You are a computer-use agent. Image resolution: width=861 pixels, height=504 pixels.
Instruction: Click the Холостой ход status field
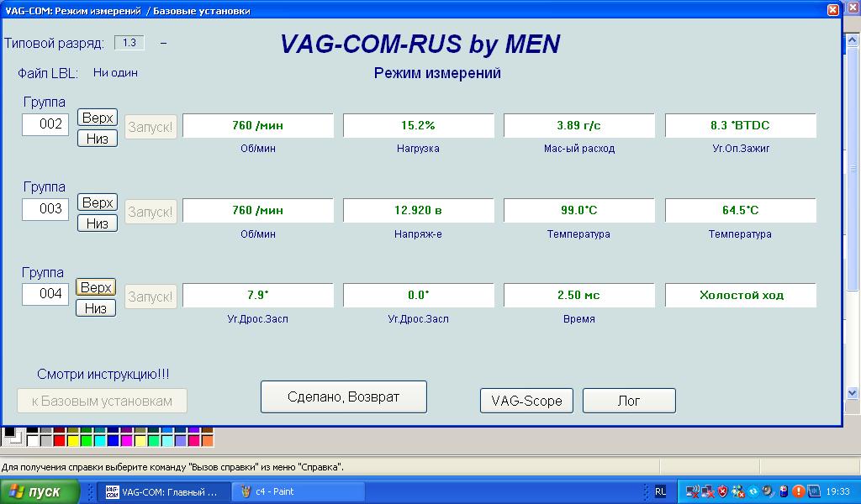[x=740, y=295]
